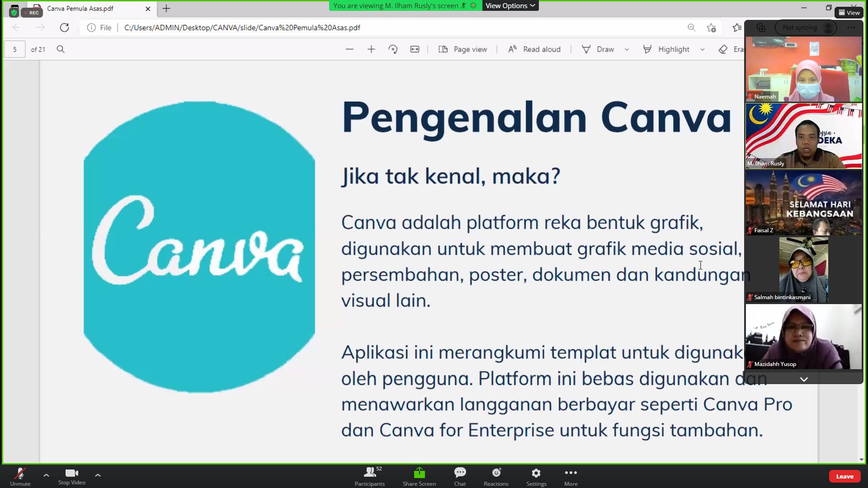Open Page view options
The image size is (868, 488).
click(x=463, y=49)
